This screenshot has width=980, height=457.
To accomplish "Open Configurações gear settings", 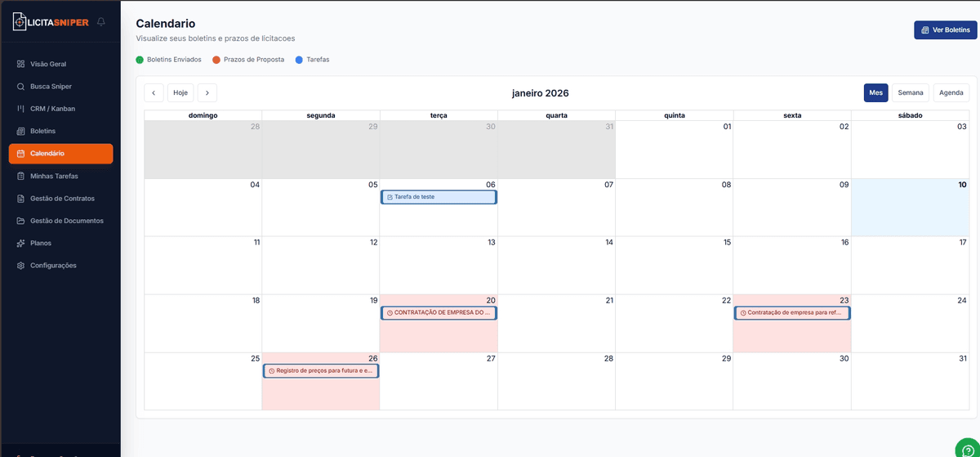I will point(21,266).
